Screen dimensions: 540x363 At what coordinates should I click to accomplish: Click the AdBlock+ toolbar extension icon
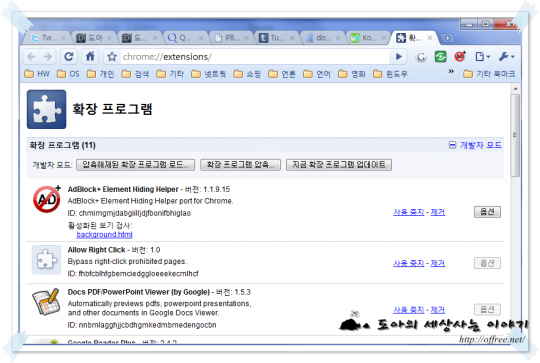(x=460, y=56)
